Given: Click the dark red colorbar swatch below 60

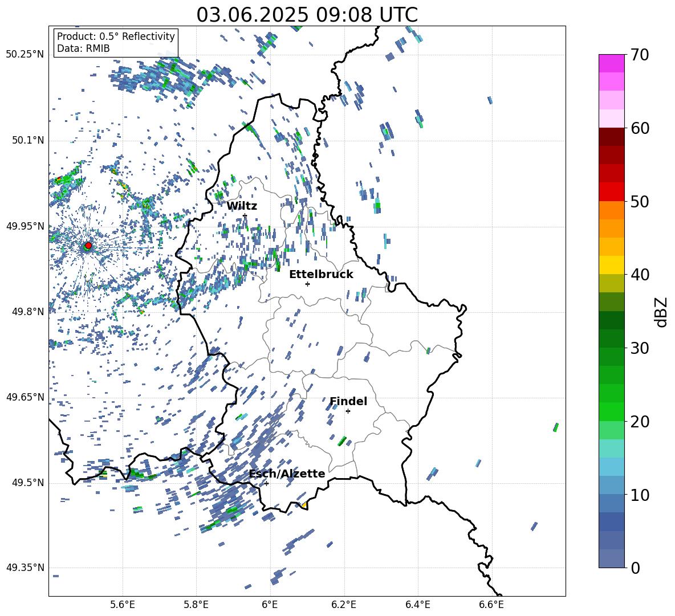Looking at the screenshot, I should click(x=612, y=137).
